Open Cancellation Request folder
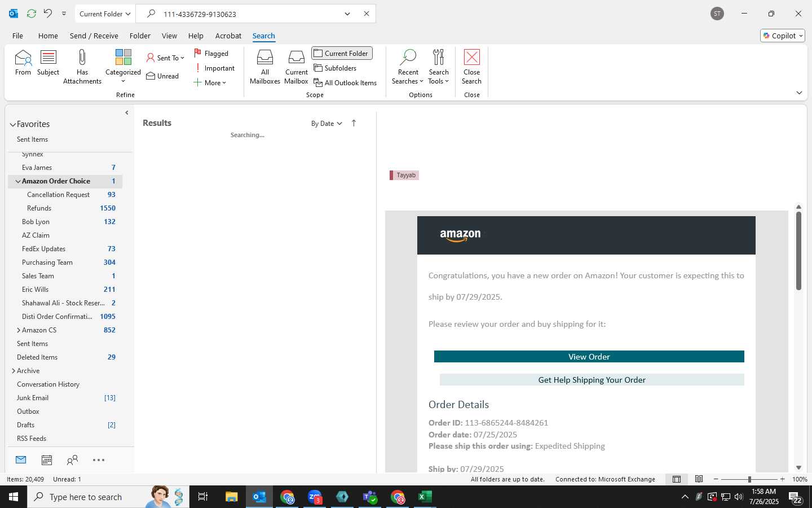Screen dimensions: 812x508 coord(65,195)
